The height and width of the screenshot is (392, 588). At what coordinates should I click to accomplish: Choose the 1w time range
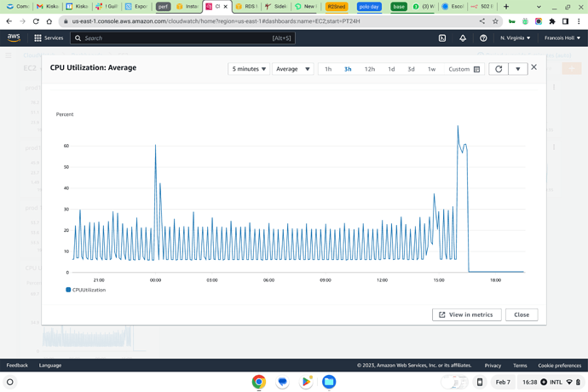pos(431,69)
